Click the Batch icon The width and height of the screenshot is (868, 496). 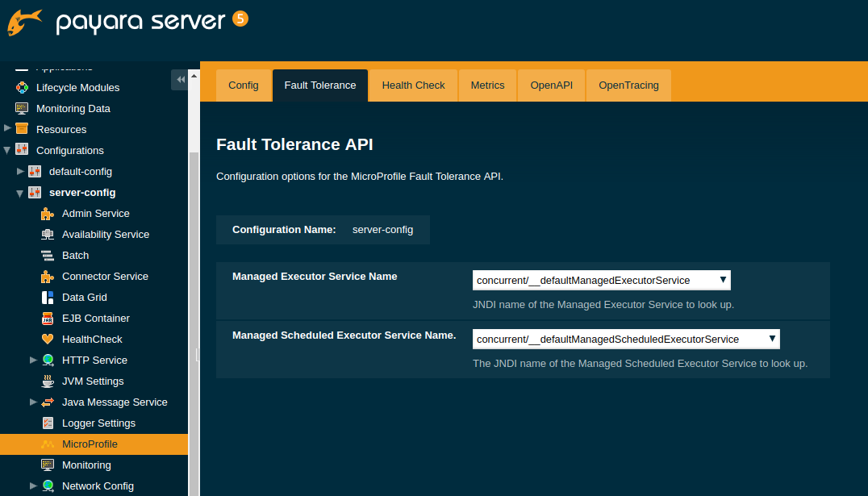(48, 255)
